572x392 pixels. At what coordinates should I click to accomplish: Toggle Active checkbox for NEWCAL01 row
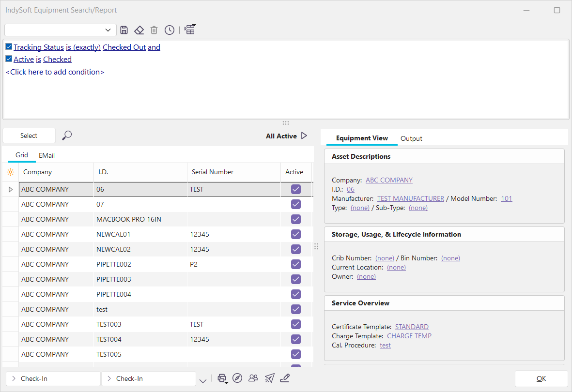pyautogui.click(x=296, y=234)
